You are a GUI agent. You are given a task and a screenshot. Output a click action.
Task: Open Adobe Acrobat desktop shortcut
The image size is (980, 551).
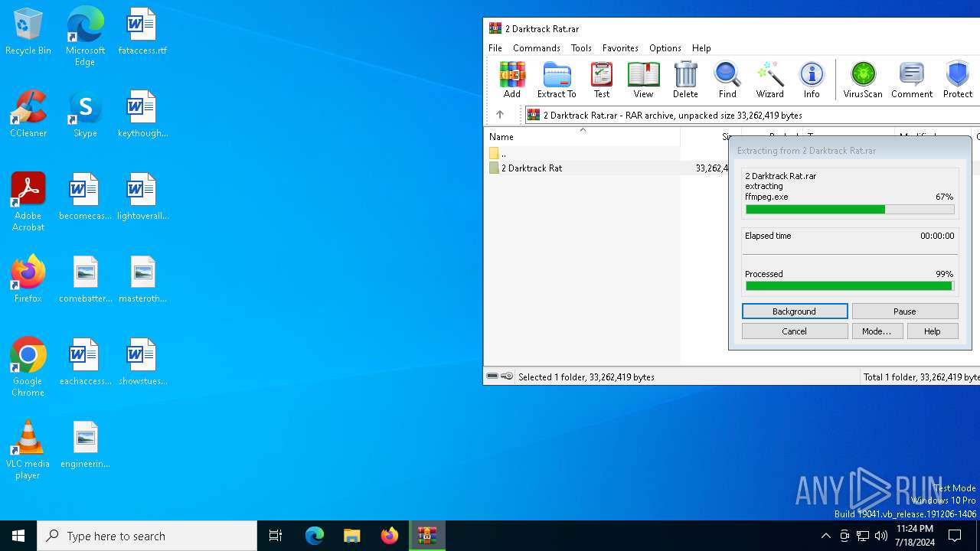28,202
